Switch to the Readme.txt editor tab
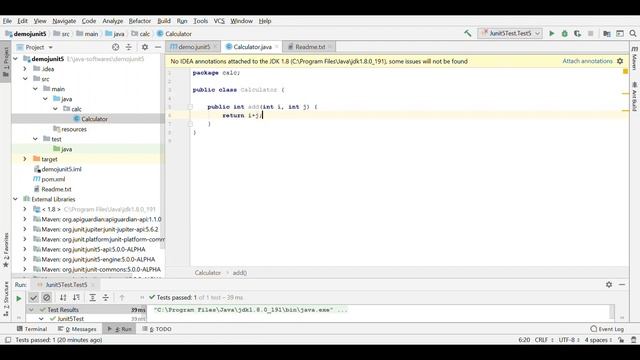This screenshot has height=360, width=640. pyautogui.click(x=310, y=47)
